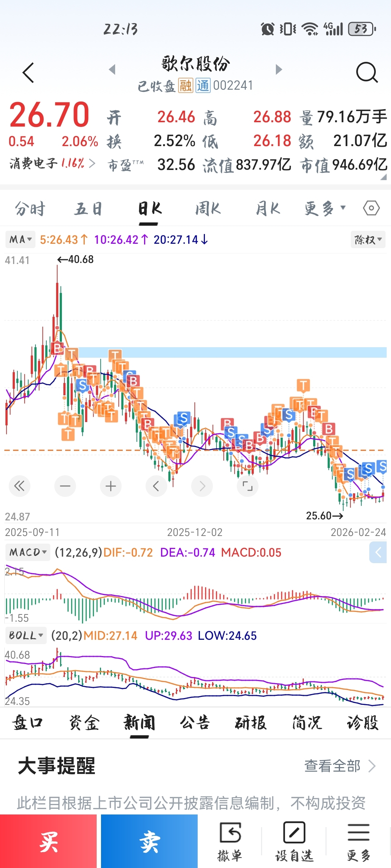Viewport: 391px width, 868px height.
Task: Tap 设自选 add to watchlist icon
Action: coord(294,842)
